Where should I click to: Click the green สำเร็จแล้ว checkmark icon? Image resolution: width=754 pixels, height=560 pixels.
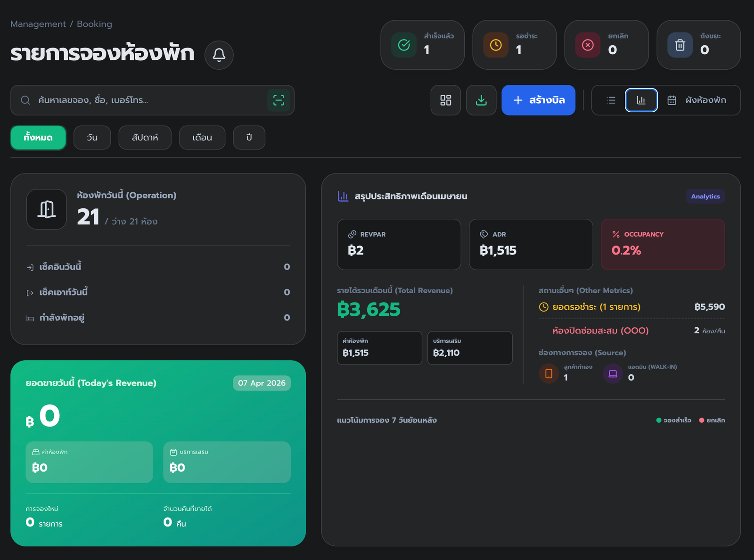pos(404,45)
